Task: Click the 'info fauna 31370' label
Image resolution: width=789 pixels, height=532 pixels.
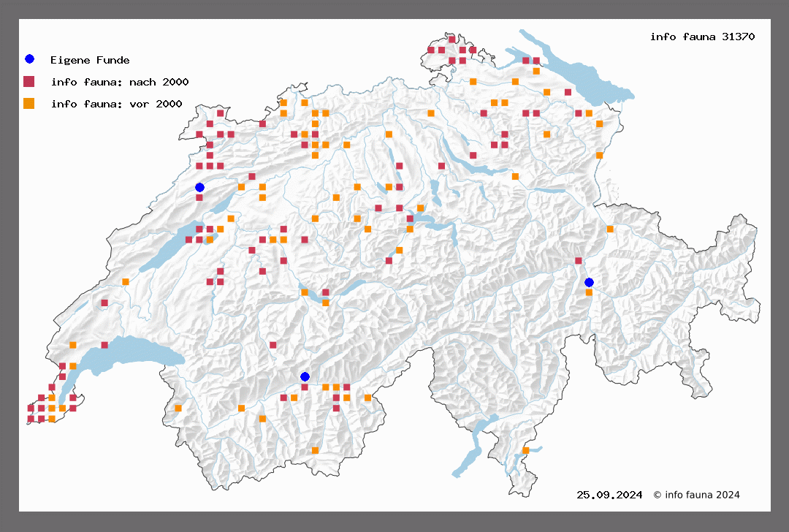Action: 702,37
